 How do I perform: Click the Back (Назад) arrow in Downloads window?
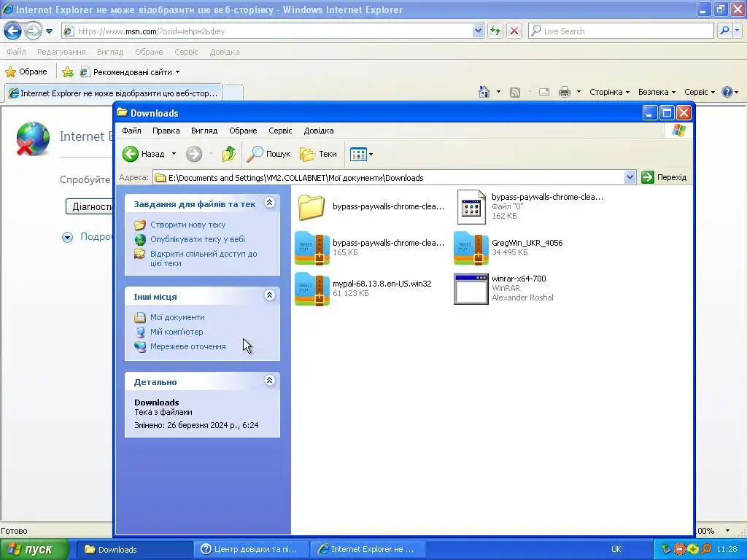[130, 154]
